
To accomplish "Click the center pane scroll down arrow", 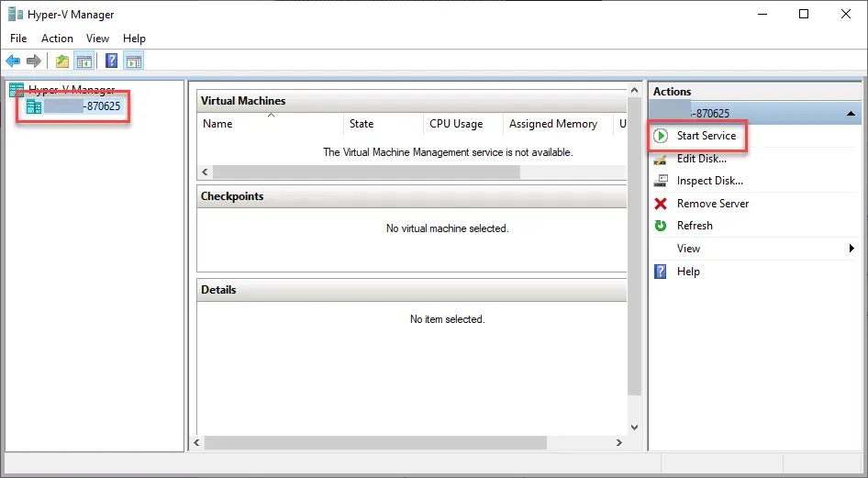I will click(634, 428).
